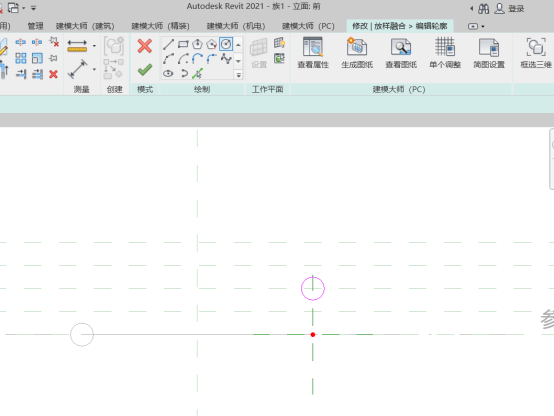
Task: Open the quick access toolbar customize dropdown
Action: pyautogui.click(x=34, y=8)
